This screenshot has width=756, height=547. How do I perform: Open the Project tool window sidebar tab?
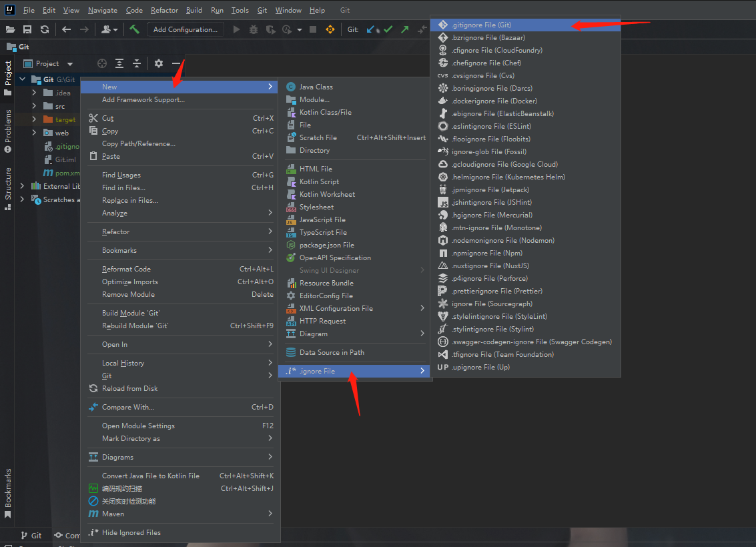click(8, 77)
